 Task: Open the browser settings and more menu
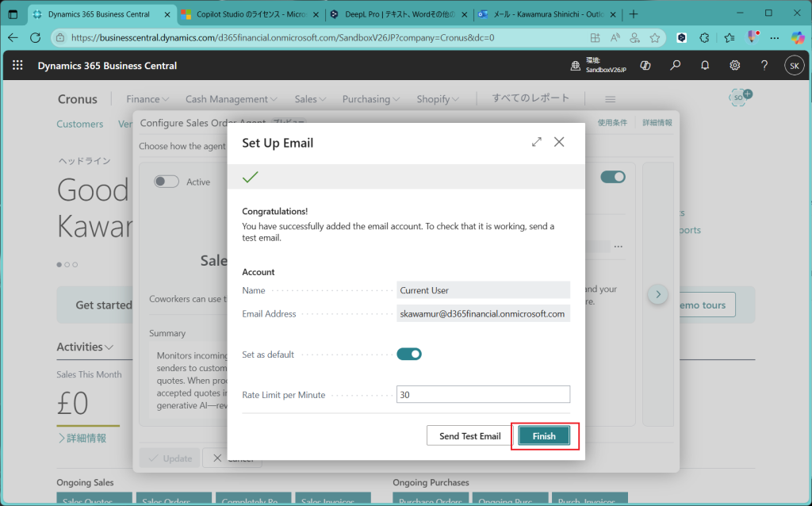coord(774,37)
